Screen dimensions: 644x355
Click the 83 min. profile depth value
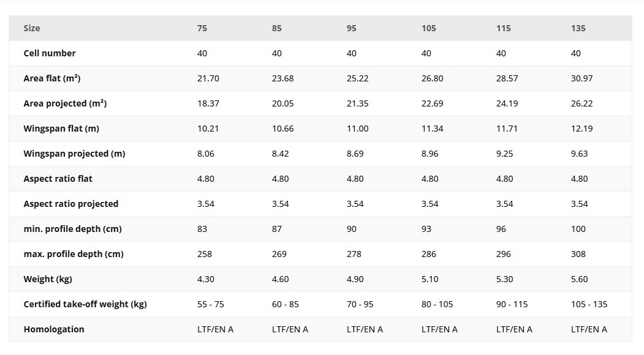pyautogui.click(x=202, y=229)
